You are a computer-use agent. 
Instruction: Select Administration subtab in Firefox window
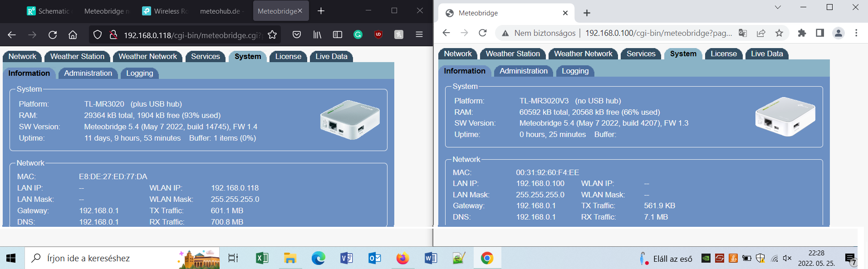coord(88,73)
